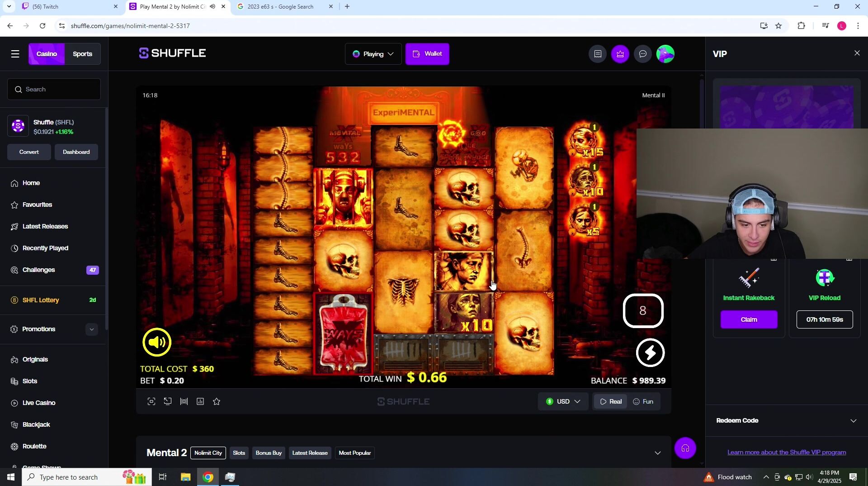The image size is (868, 486).
Task: Click the Shuffle logo
Action: (x=172, y=53)
